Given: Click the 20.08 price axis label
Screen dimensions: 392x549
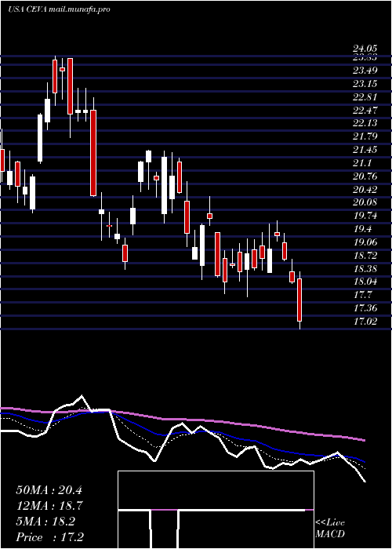Looking at the screenshot, I should point(365,202).
